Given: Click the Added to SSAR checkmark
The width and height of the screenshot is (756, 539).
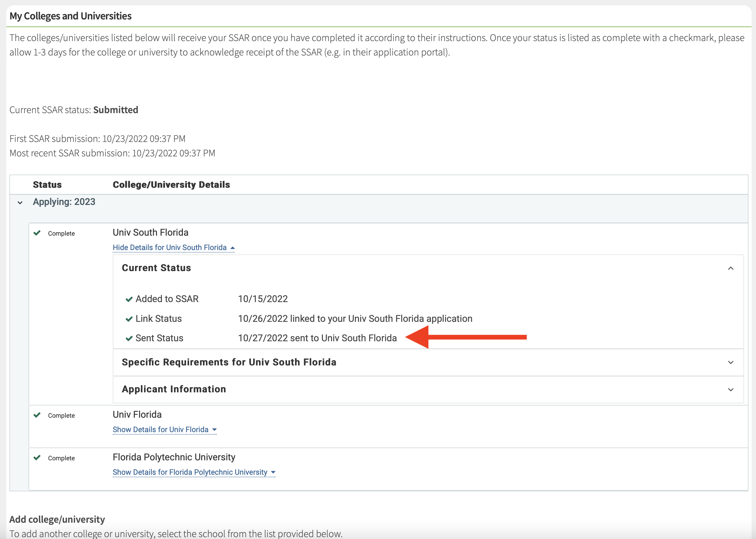Looking at the screenshot, I should pos(129,299).
